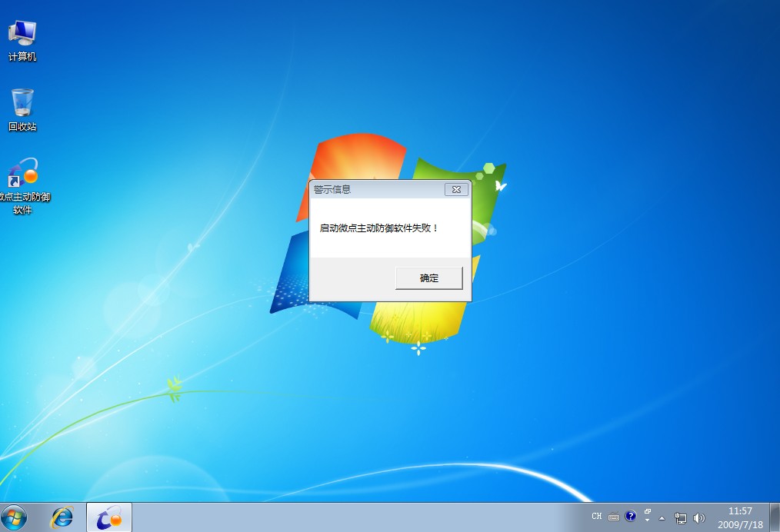Open the volume speaker tray icon
Viewport: 780px width, 532px height.
coord(699,518)
